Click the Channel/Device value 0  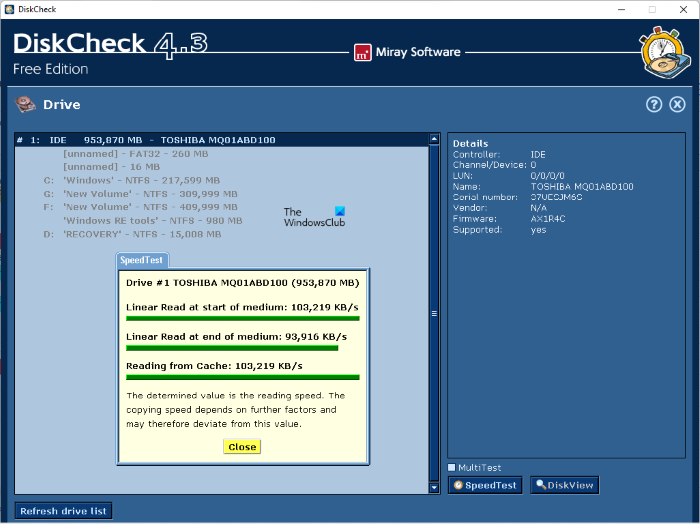pyautogui.click(x=533, y=165)
